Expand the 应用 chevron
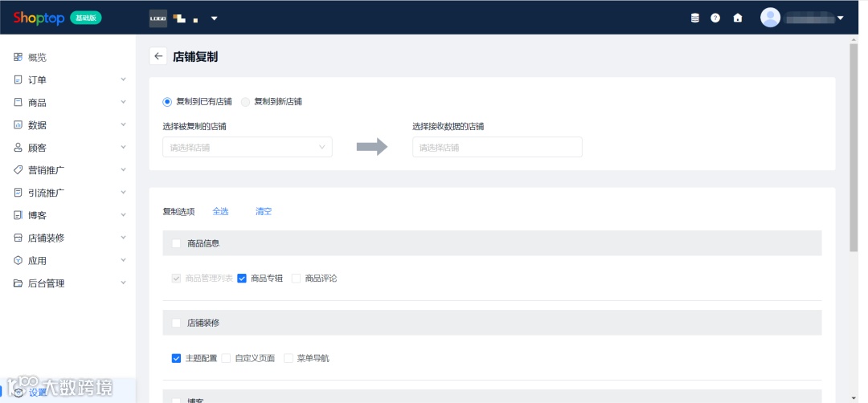This screenshot has width=868, height=403. (123, 261)
